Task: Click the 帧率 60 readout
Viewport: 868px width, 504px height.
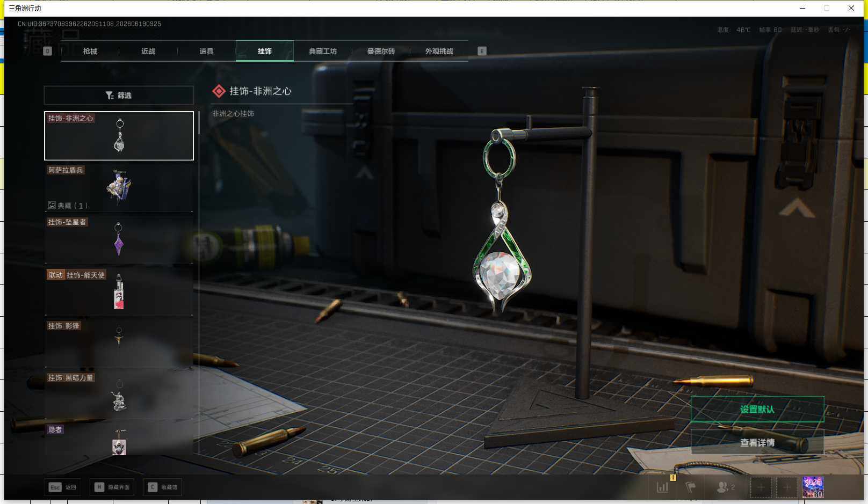Action: pyautogui.click(x=770, y=30)
